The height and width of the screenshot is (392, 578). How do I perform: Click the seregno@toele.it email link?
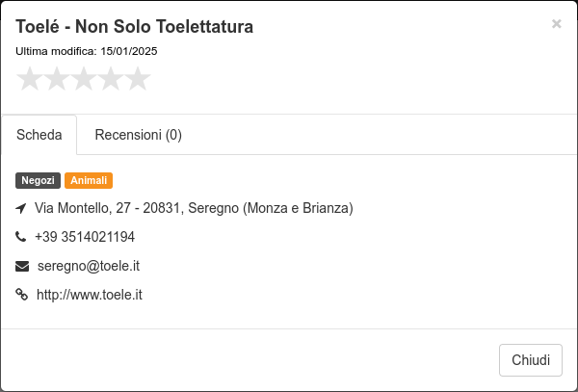[x=89, y=266]
